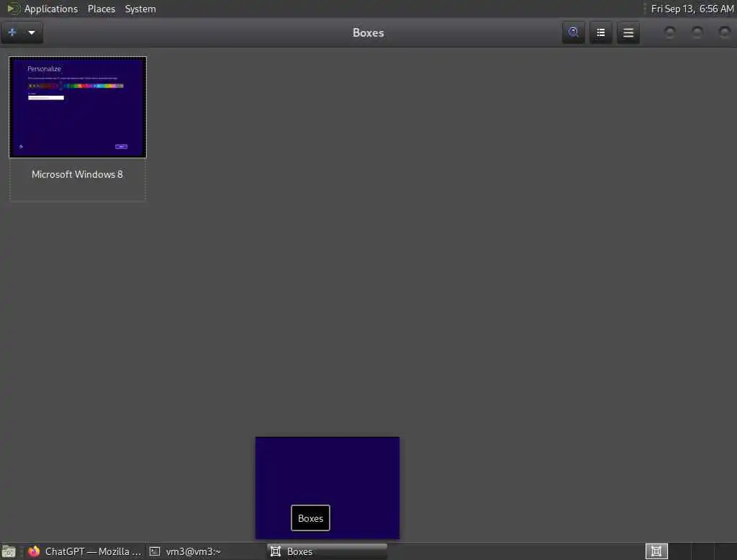Open the System menu

pyautogui.click(x=140, y=9)
